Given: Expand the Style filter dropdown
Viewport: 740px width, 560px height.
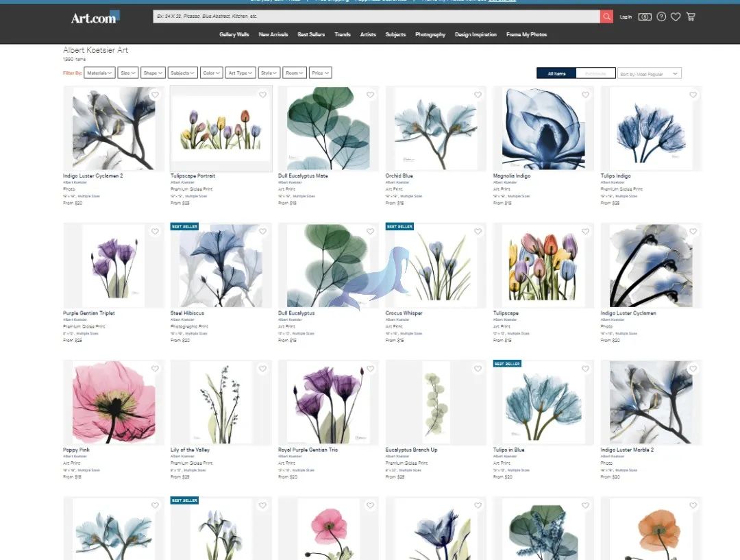Looking at the screenshot, I should click(269, 73).
